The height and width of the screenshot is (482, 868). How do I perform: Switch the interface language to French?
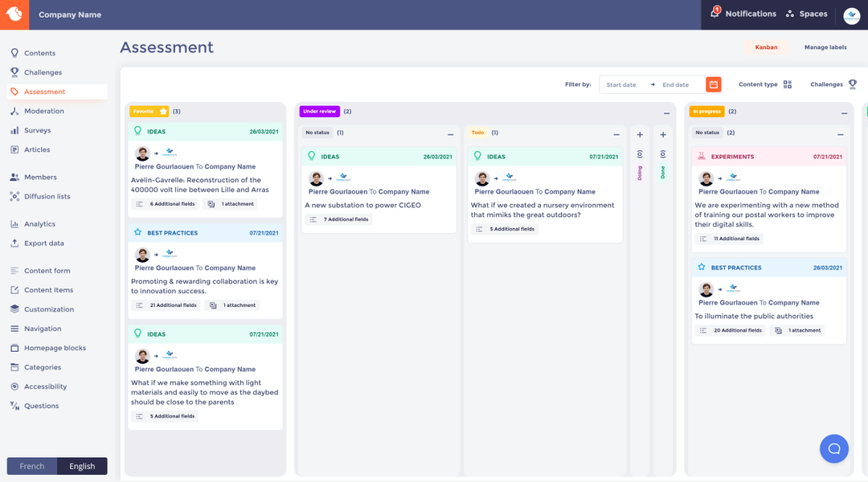click(x=31, y=466)
